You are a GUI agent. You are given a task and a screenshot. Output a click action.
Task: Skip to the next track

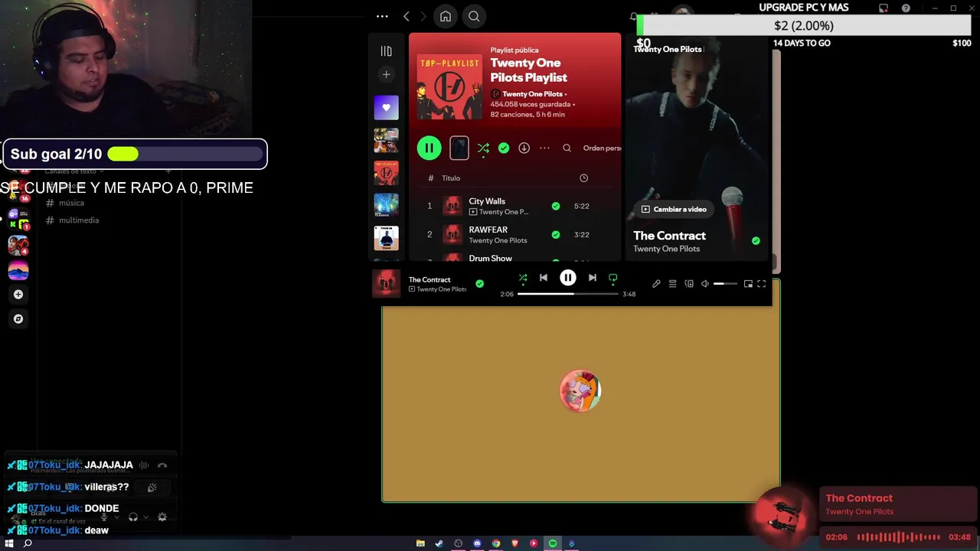point(592,278)
